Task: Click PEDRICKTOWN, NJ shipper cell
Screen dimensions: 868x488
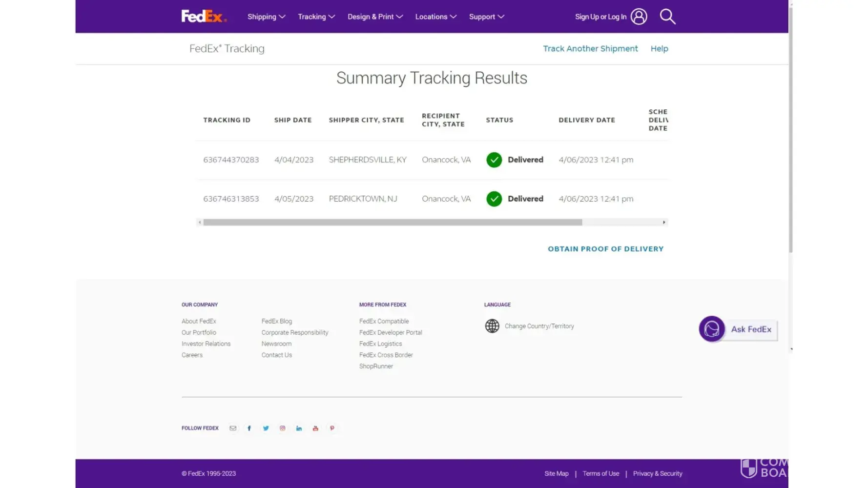Action: [363, 199]
